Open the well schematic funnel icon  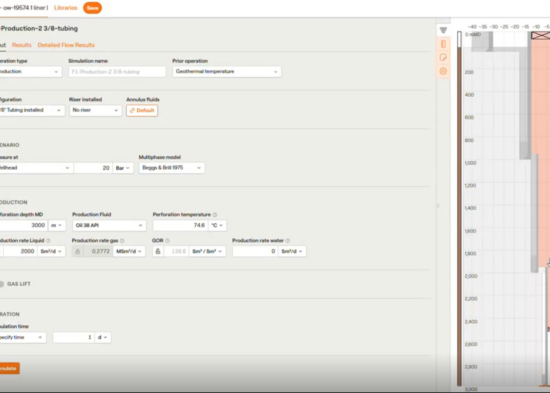coord(443,30)
